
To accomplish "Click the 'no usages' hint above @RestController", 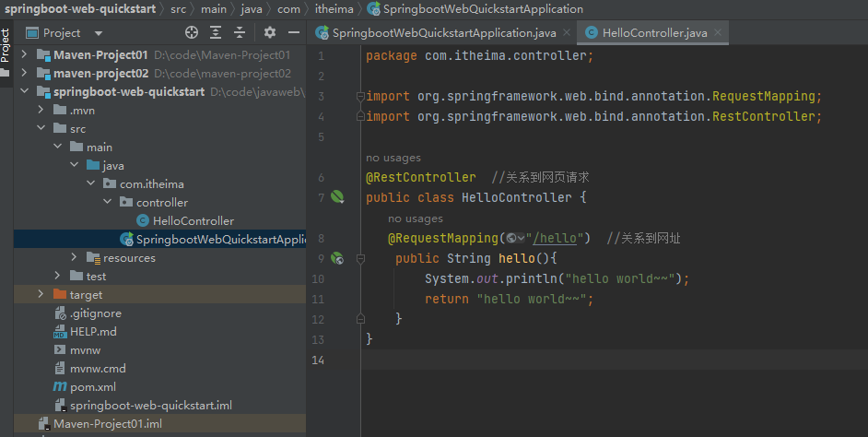I will point(393,158).
